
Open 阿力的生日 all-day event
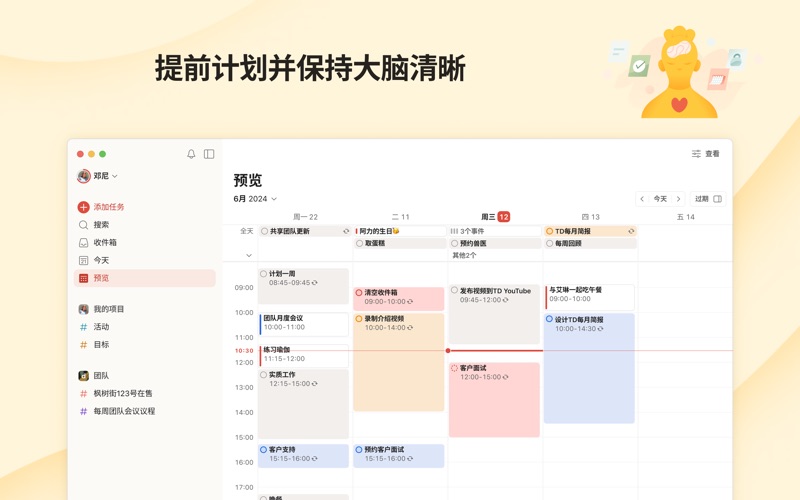tap(399, 231)
